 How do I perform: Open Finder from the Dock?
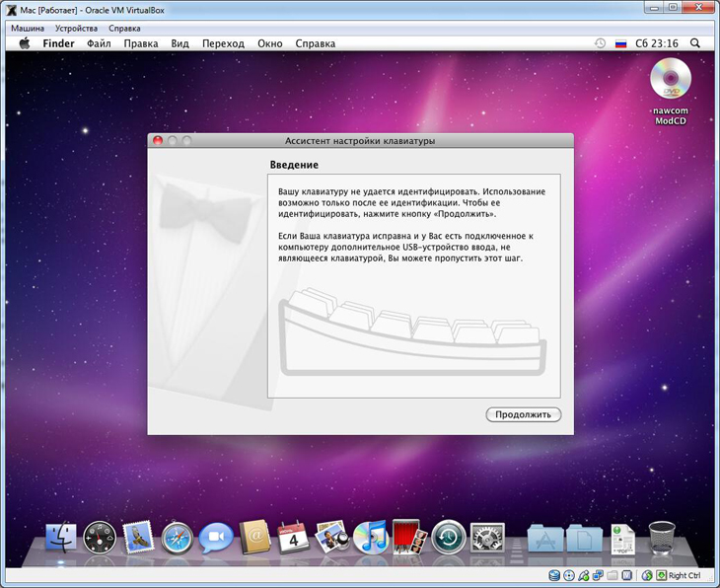coord(61,537)
